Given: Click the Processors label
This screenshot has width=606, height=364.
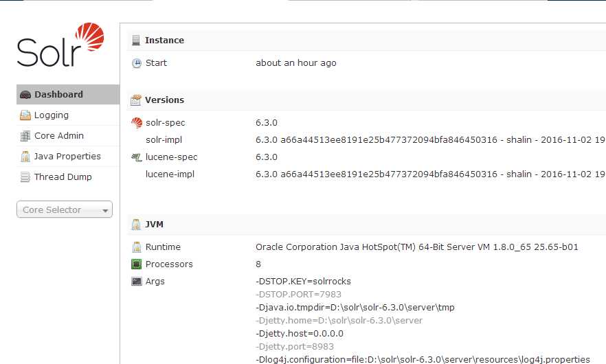Looking at the screenshot, I should 169,264.
